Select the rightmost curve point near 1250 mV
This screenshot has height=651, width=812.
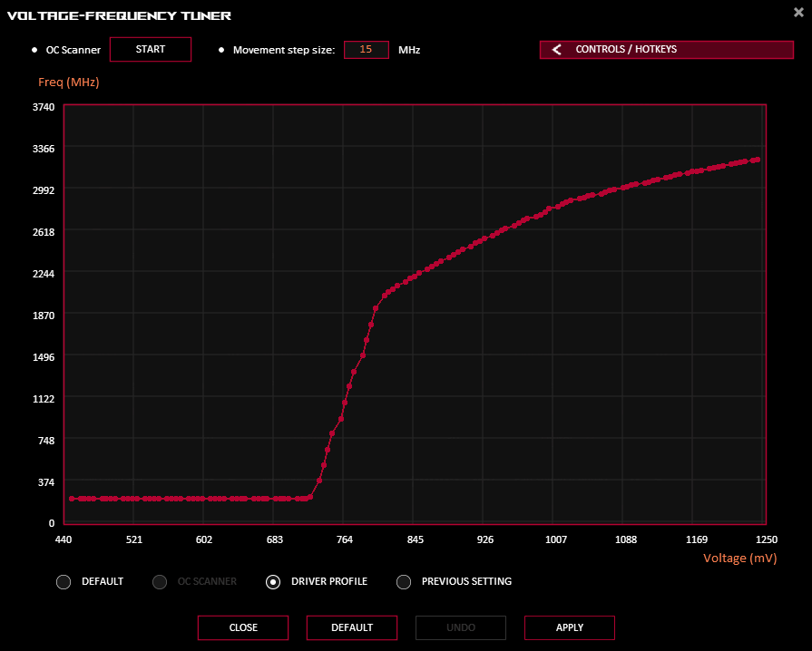coord(757,160)
